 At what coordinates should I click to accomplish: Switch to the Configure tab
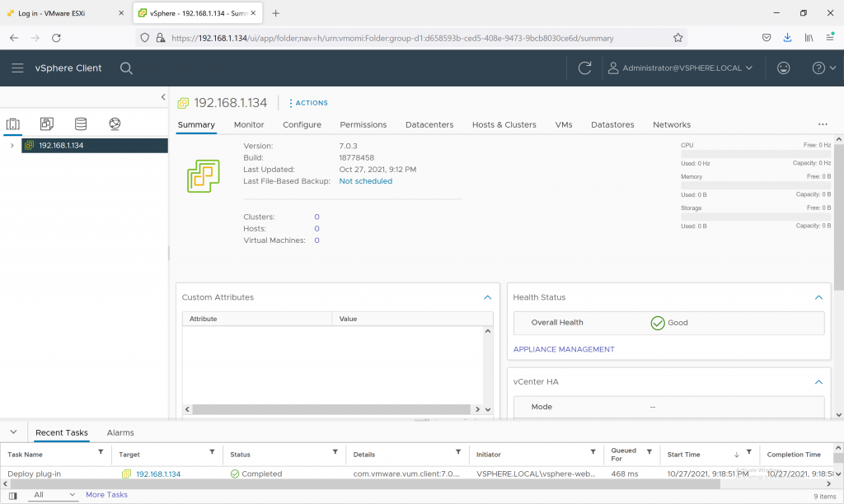tap(302, 125)
